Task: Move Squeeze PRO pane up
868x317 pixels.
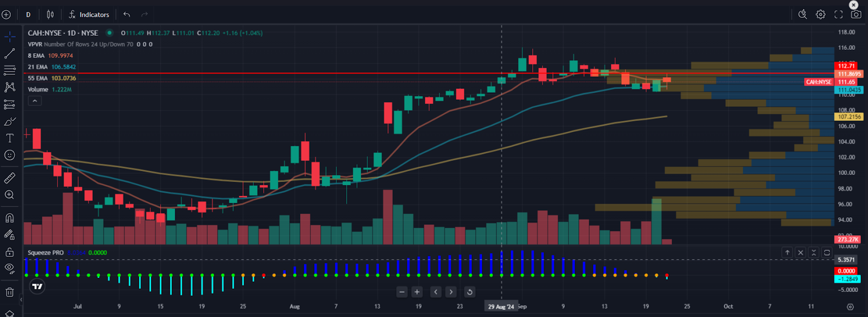Action: tap(787, 253)
